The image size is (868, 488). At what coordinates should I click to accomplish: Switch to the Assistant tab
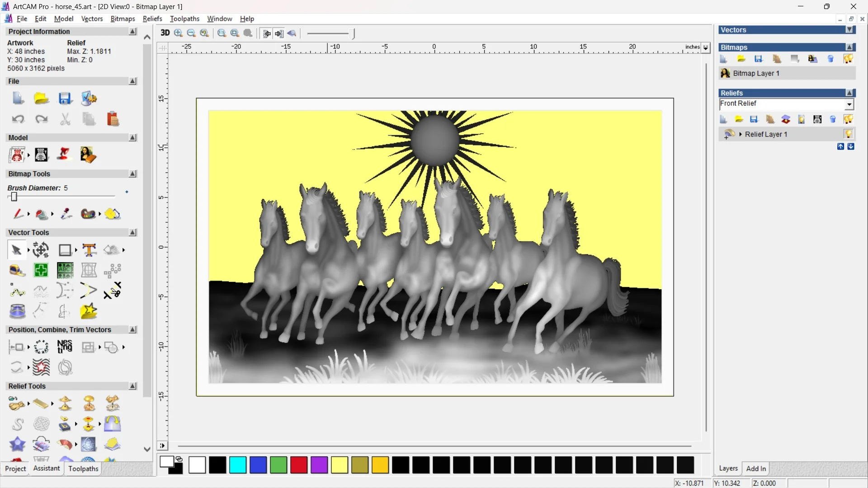coord(46,469)
